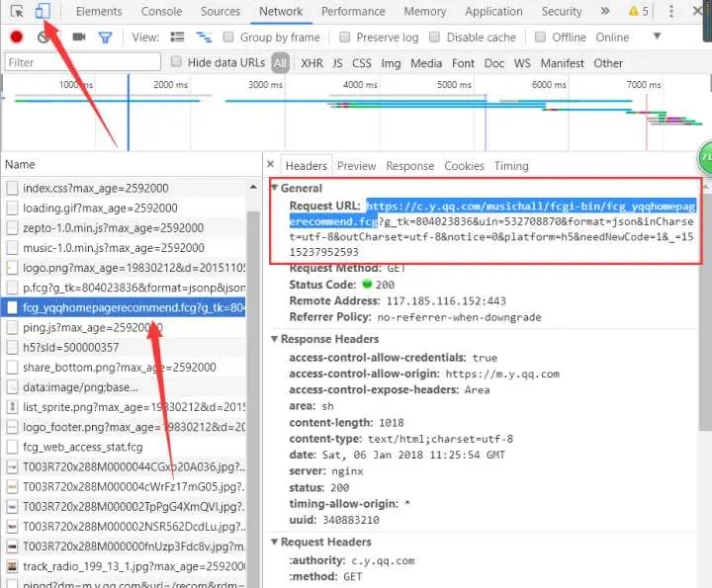The height and width of the screenshot is (588, 712).
Task: Enable the Preserve log checkbox
Action: (x=345, y=37)
